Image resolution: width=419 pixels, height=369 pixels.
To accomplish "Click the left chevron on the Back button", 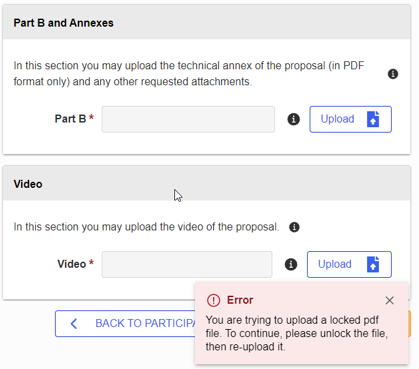I will click(74, 323).
